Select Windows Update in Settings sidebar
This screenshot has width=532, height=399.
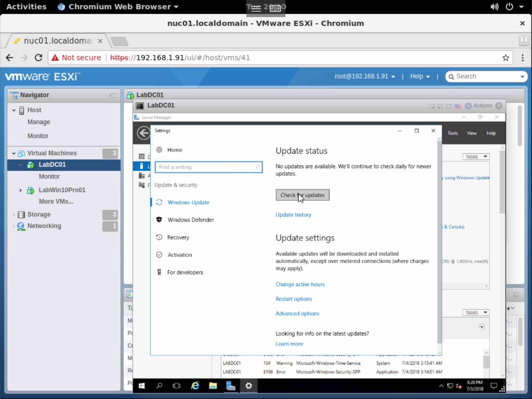point(188,202)
